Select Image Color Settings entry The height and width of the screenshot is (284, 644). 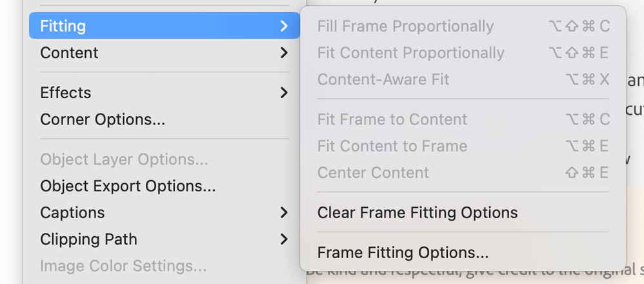click(123, 266)
